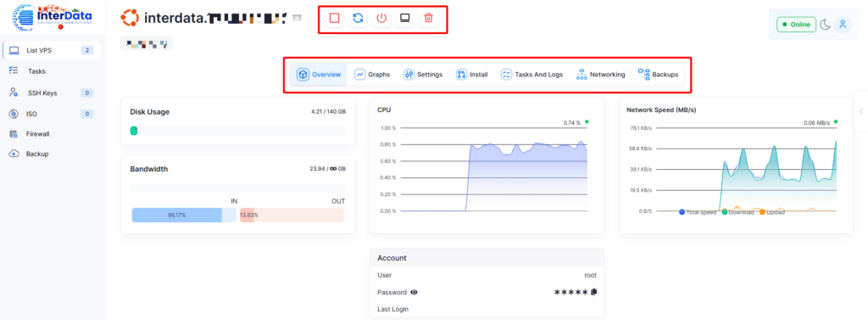Click the InterData logo

pos(52,17)
